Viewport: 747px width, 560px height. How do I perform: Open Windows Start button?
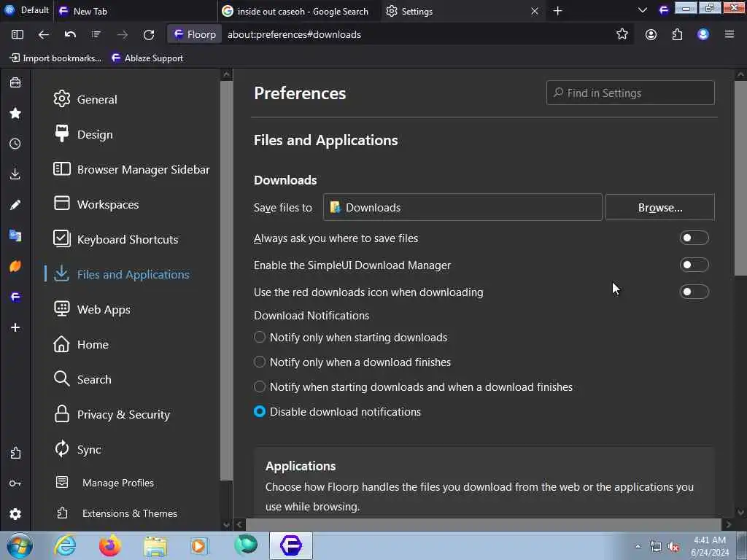[19, 546]
